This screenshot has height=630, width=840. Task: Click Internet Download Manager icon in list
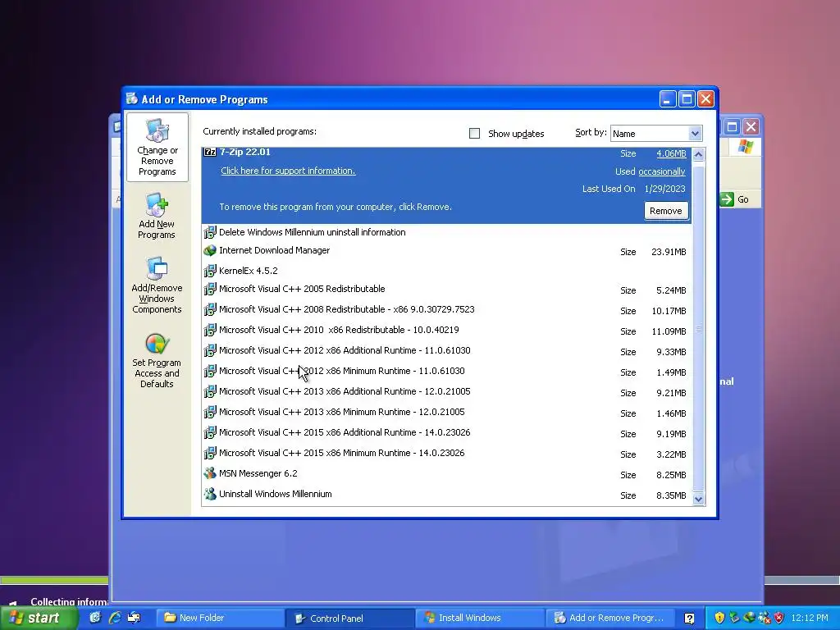(x=210, y=250)
